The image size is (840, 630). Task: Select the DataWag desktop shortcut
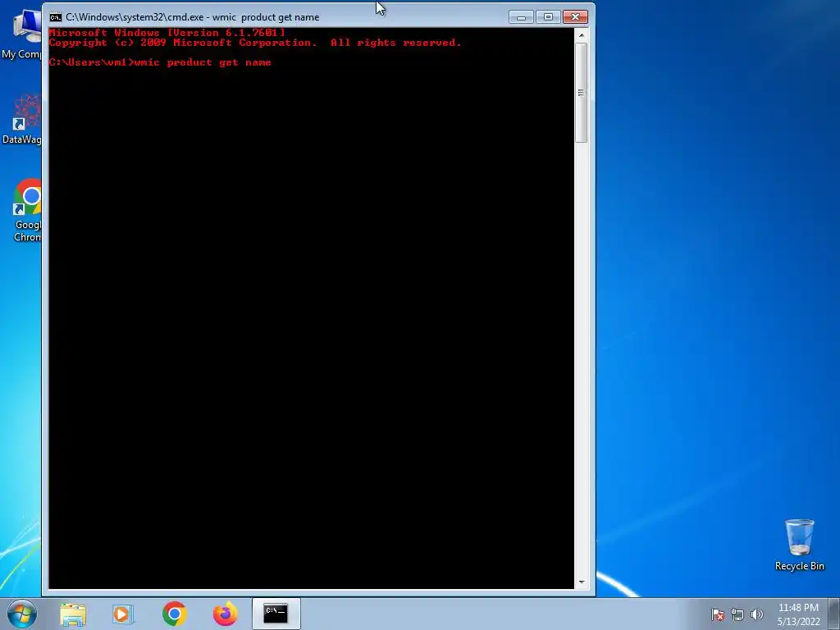tap(24, 120)
